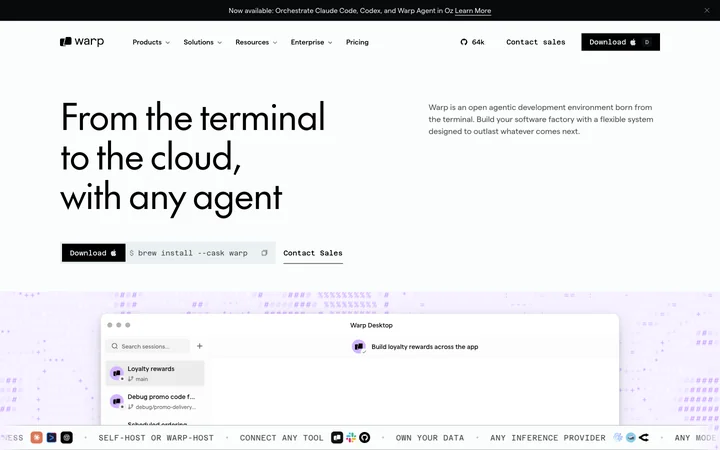
Task: Click the Loyalty rewards session avatar icon
Action: 117,373
